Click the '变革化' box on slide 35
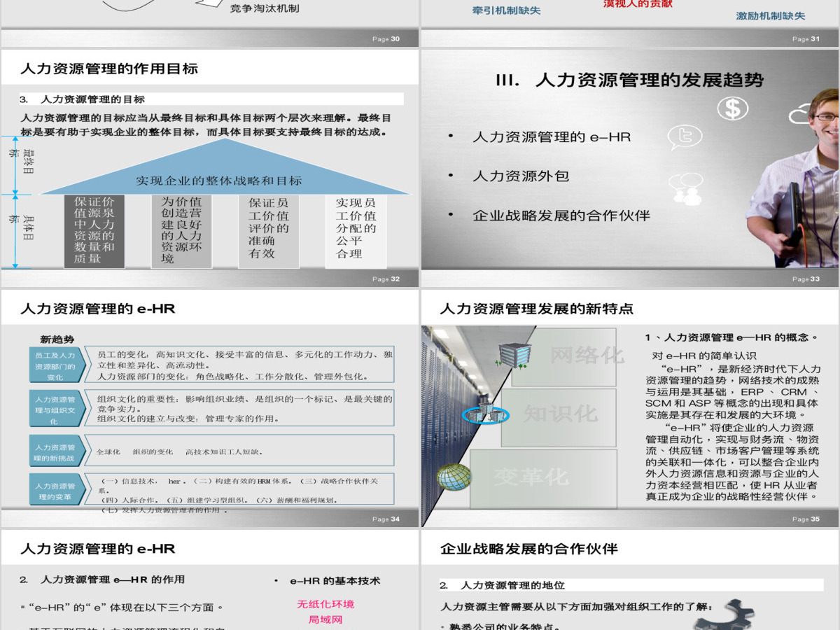Image resolution: width=840 pixels, height=630 pixels. pos(543,478)
